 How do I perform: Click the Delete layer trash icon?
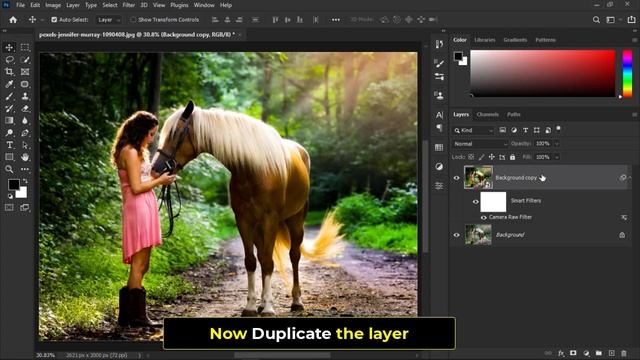(x=624, y=353)
